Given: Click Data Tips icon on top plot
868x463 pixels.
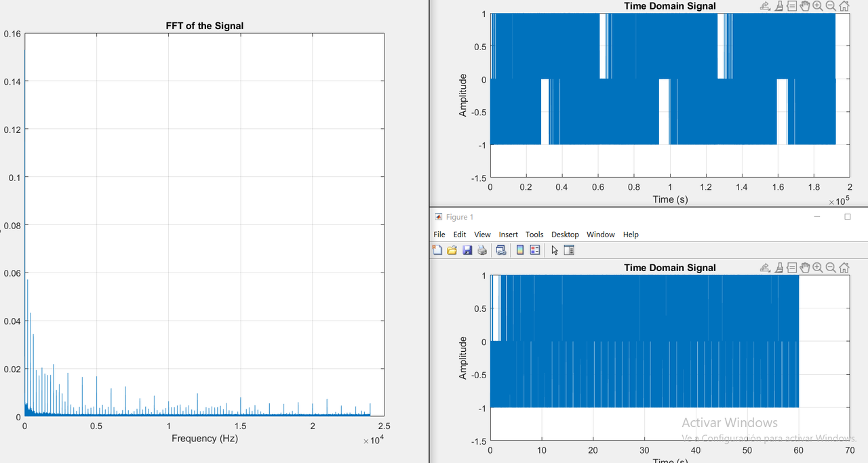Looking at the screenshot, I should 792,6.
